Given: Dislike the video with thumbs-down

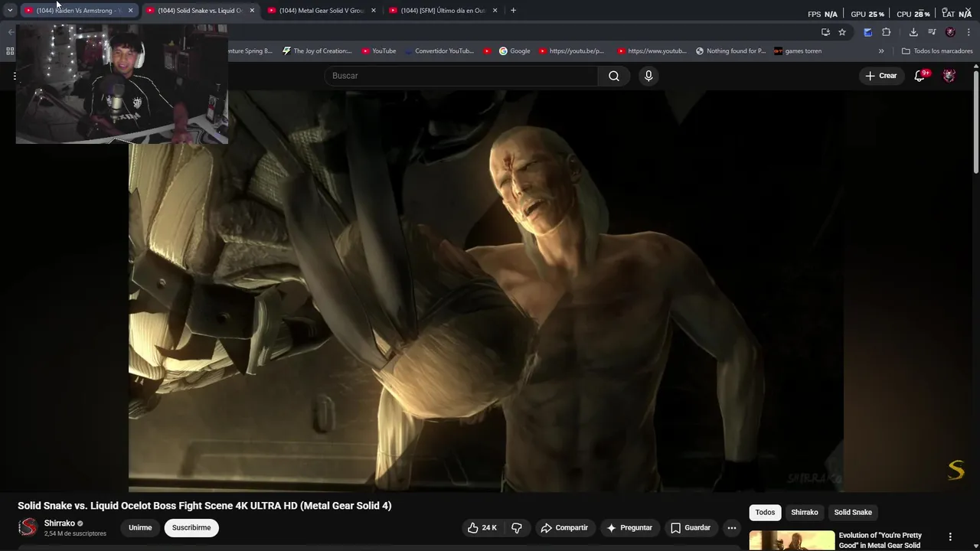Looking at the screenshot, I should click(x=517, y=528).
